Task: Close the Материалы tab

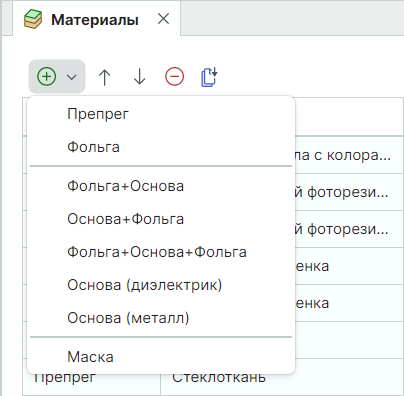Action: 163,19
